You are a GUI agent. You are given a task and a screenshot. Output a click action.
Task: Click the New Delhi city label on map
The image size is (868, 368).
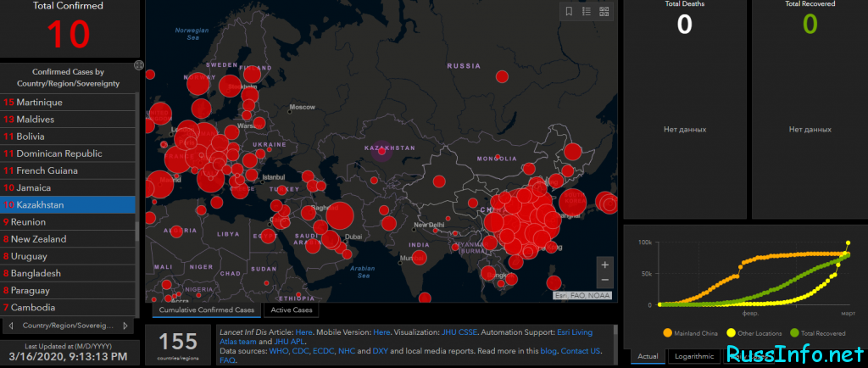(x=429, y=225)
